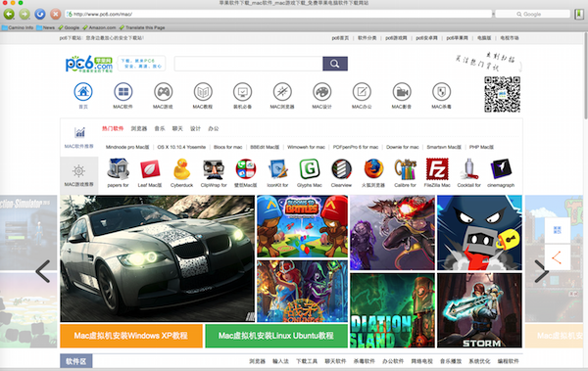This screenshot has height=371, width=588.
Task: Click the bookmark icon beside the Google field
Action: pos(579,15)
